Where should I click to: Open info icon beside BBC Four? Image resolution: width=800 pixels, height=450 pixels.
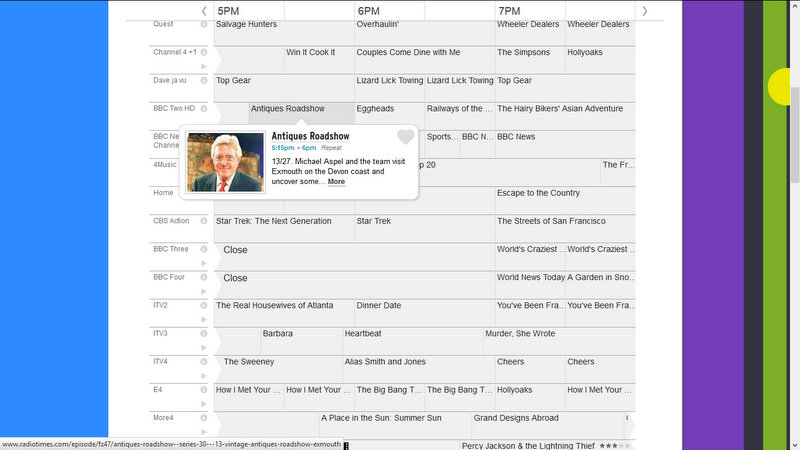coord(204,277)
